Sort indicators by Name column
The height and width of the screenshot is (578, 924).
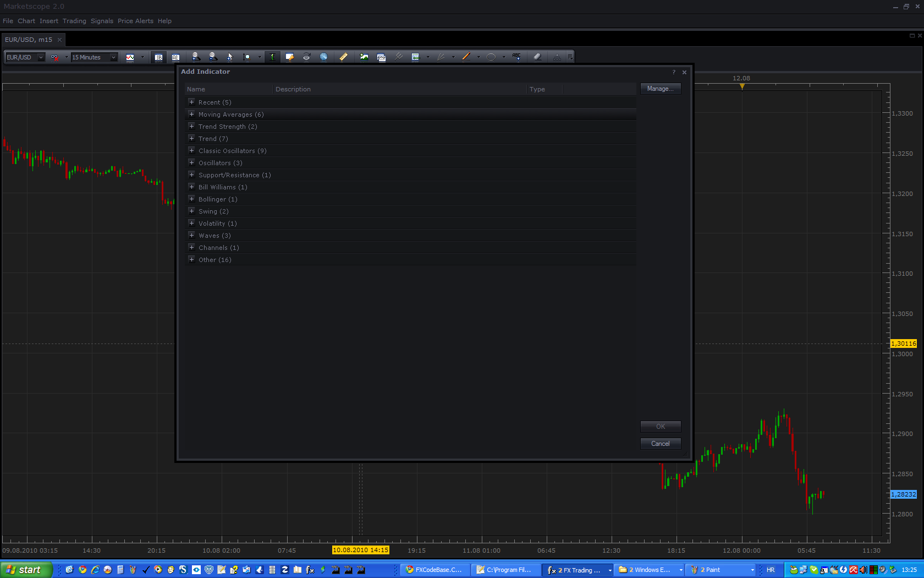(228, 89)
